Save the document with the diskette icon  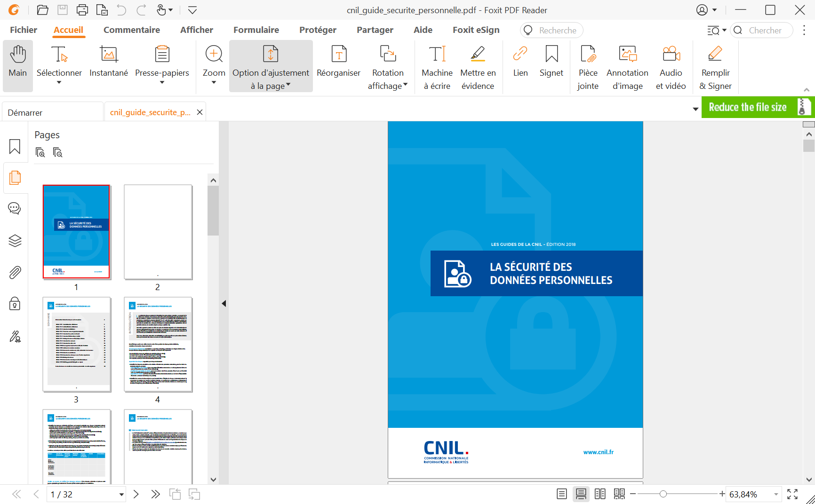click(63, 10)
